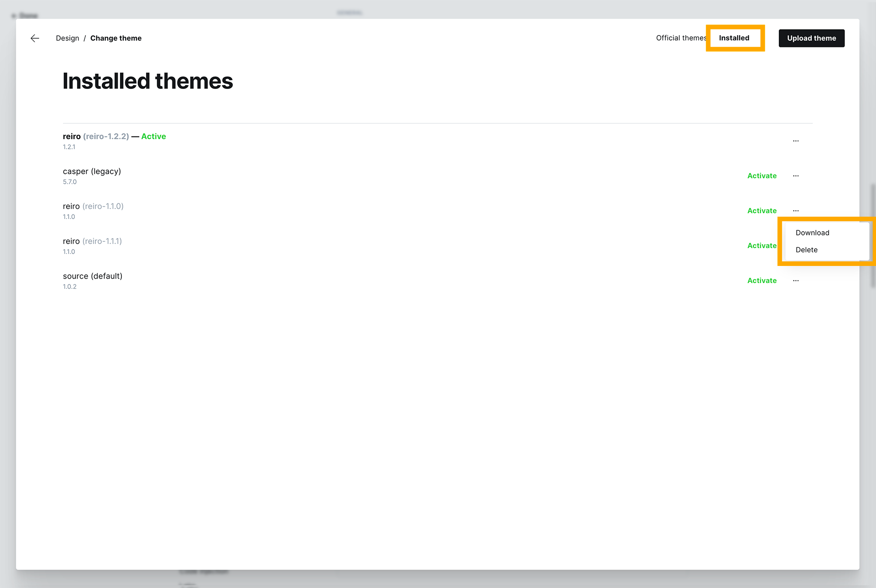Choose Download from theme options menu
This screenshot has width=876, height=588.
click(812, 233)
